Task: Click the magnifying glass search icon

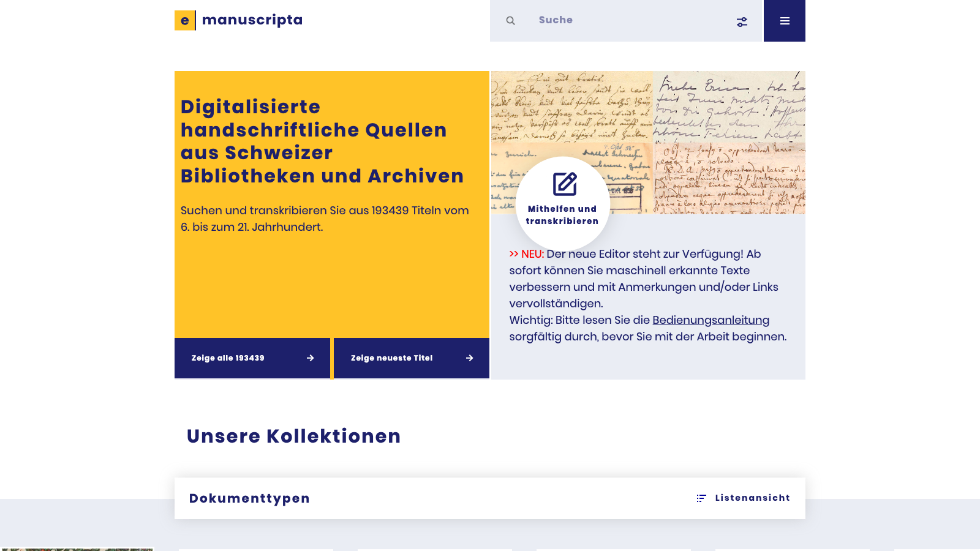Action: coord(510,20)
